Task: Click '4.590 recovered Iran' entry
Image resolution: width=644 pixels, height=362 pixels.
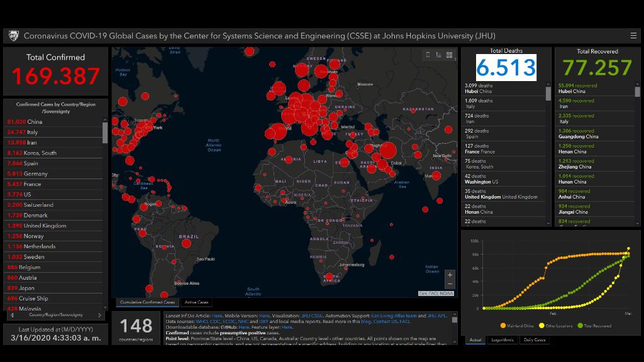Action: click(595, 104)
